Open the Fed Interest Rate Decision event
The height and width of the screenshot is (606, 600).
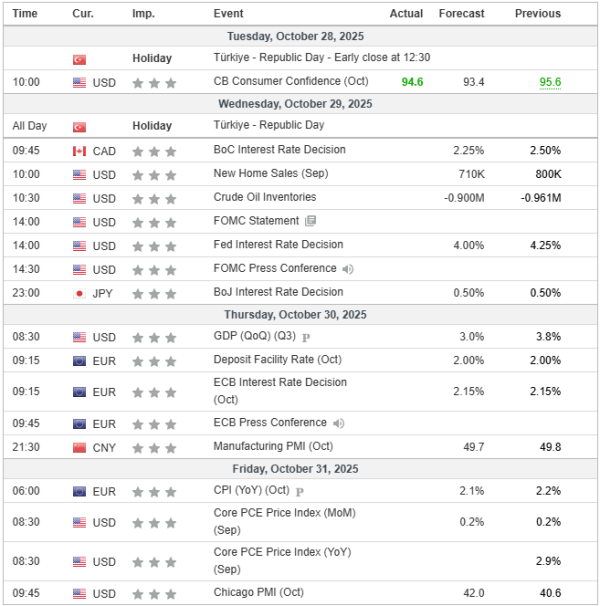278,245
